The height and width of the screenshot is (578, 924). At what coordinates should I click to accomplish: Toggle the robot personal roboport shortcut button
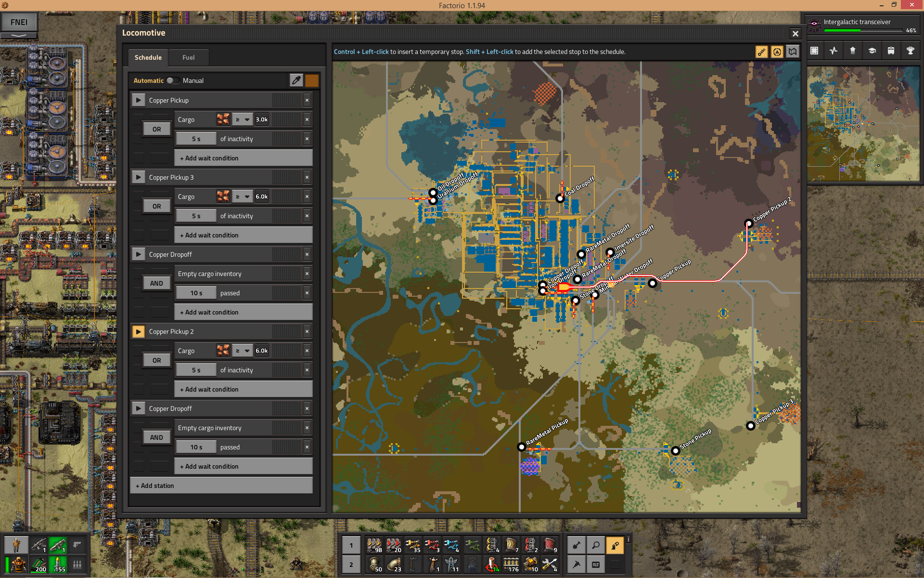615,545
